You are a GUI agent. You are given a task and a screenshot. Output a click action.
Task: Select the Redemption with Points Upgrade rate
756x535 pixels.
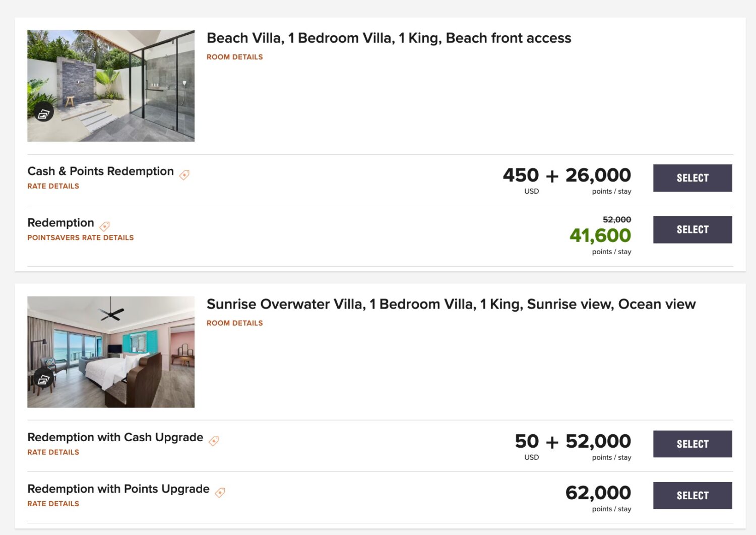click(x=692, y=495)
